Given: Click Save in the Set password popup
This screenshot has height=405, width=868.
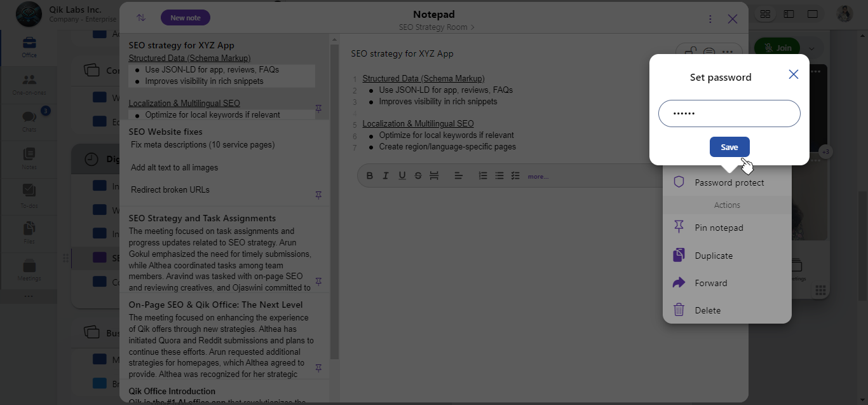Looking at the screenshot, I should (729, 147).
